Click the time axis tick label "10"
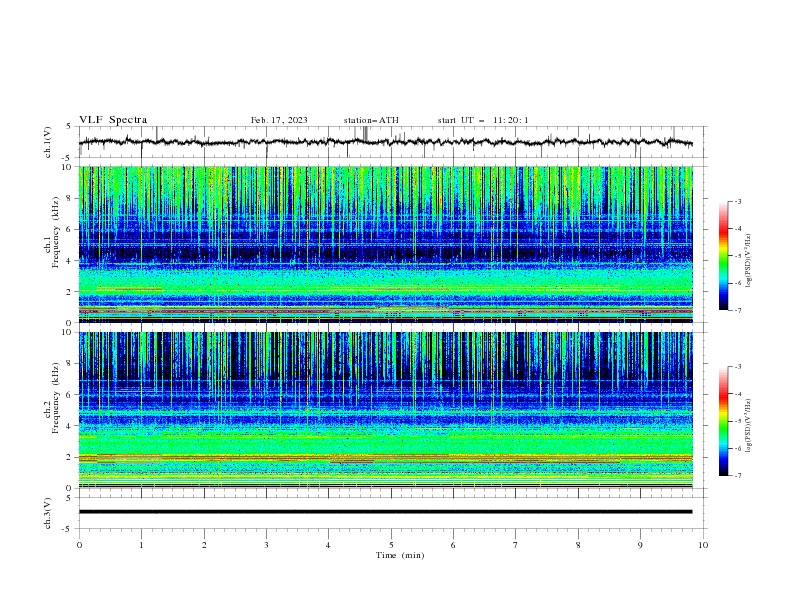This screenshot has height=612, width=792. click(x=703, y=545)
